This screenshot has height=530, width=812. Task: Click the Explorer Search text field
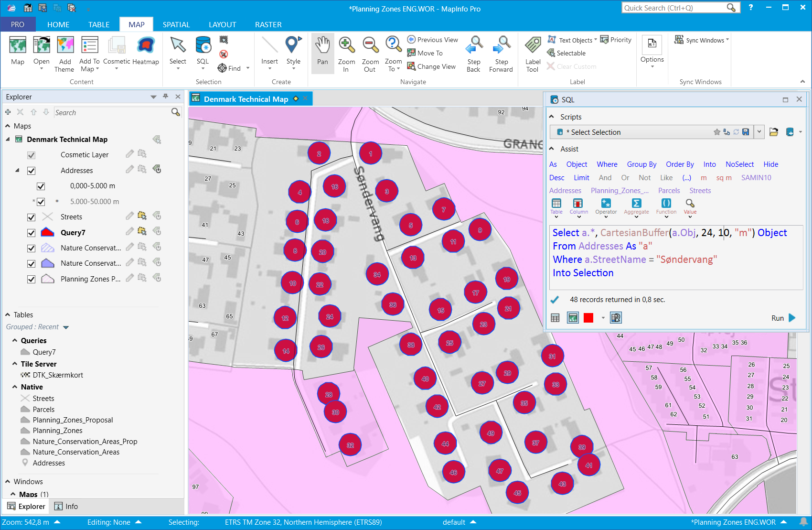tap(112, 113)
